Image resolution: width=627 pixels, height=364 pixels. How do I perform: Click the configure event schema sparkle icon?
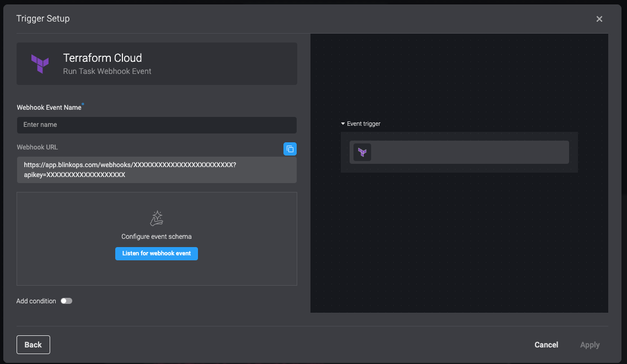click(156, 218)
